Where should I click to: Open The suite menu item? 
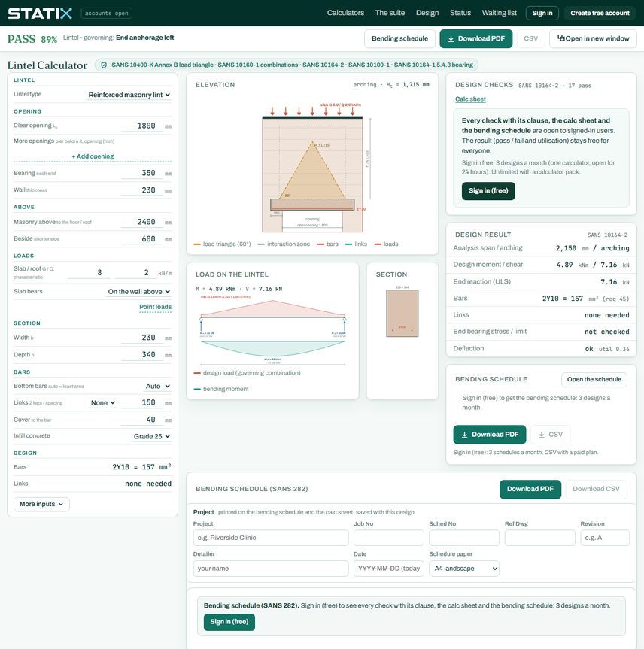click(x=390, y=13)
